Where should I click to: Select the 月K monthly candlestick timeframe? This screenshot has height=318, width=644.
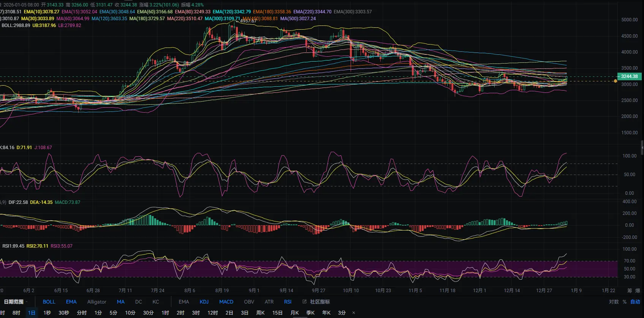click(x=294, y=313)
